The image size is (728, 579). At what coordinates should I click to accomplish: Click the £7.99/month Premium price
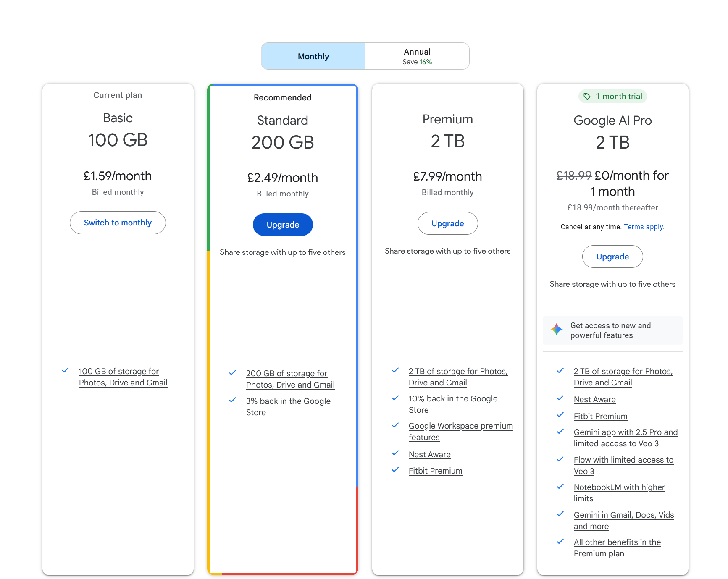coord(448,176)
